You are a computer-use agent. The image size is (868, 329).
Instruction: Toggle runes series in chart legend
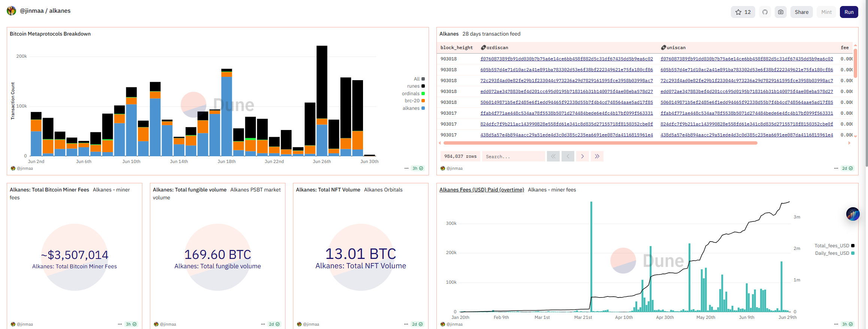pos(416,86)
